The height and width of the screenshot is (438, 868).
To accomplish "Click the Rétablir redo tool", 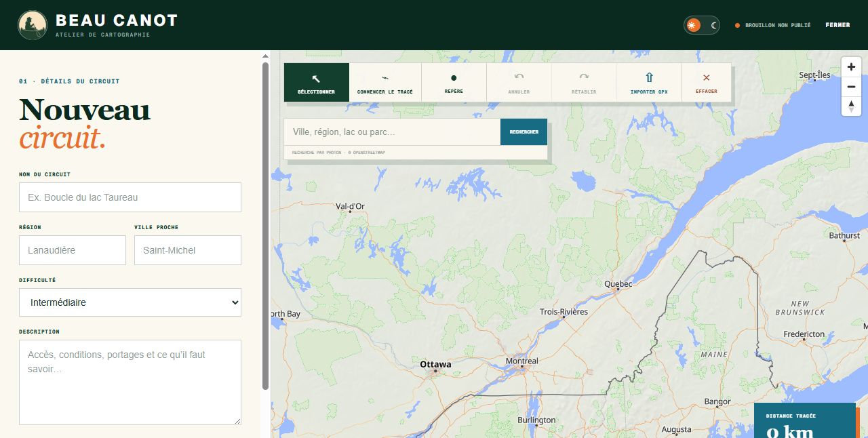I will (x=584, y=83).
